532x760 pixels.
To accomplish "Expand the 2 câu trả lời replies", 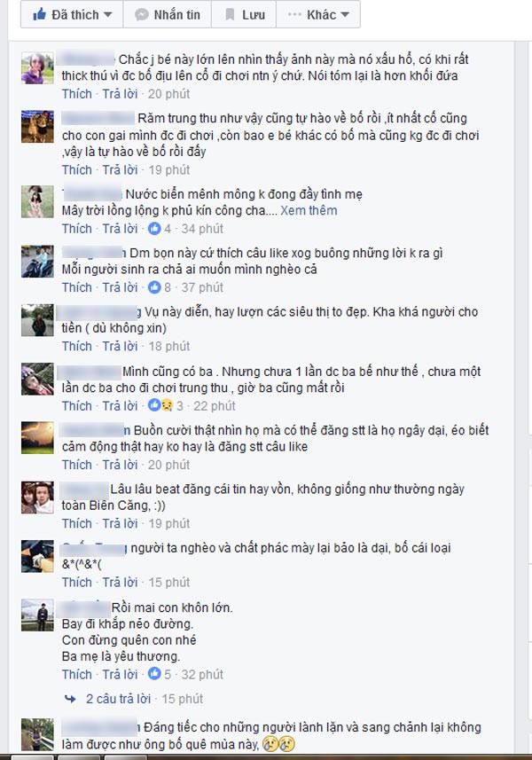I will click(118, 699).
